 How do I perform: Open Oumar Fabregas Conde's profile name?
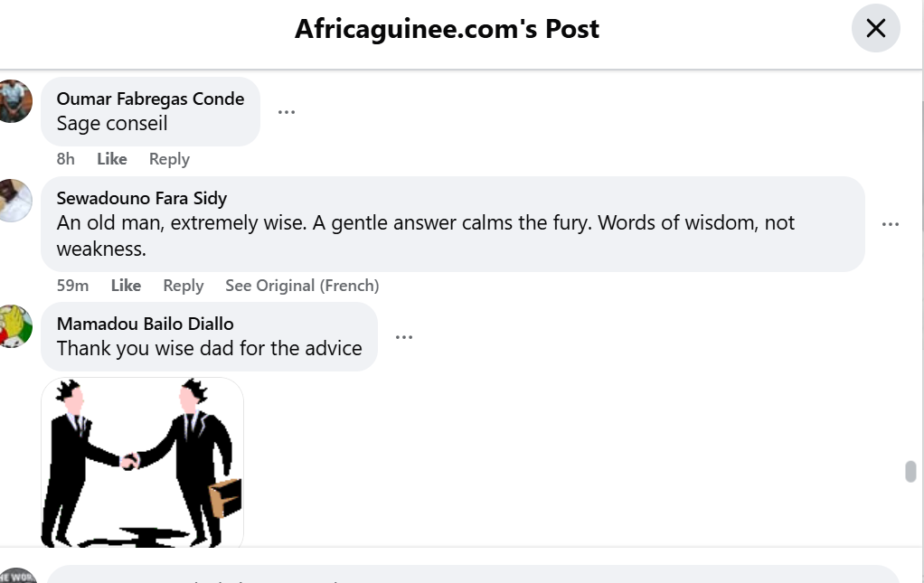pyautogui.click(x=150, y=99)
